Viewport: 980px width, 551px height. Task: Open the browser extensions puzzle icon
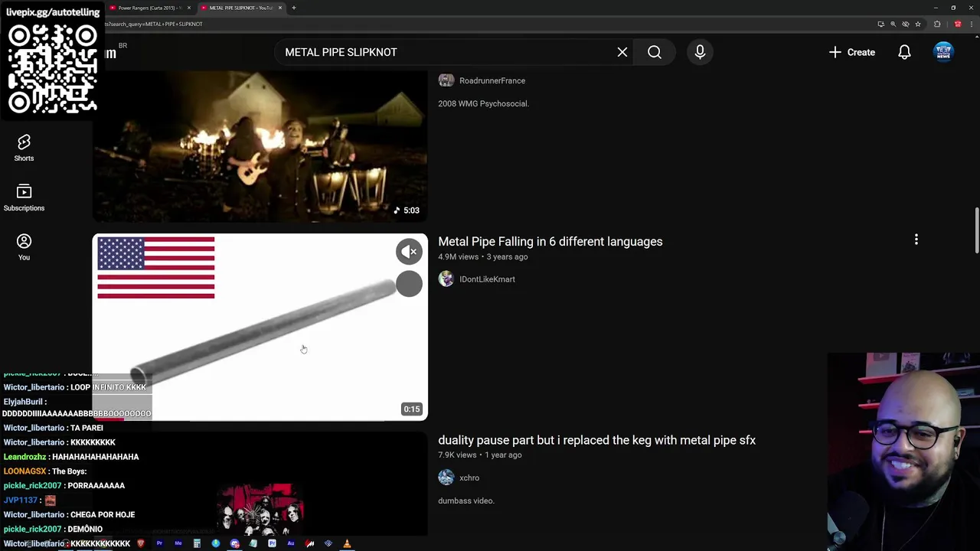click(x=937, y=24)
